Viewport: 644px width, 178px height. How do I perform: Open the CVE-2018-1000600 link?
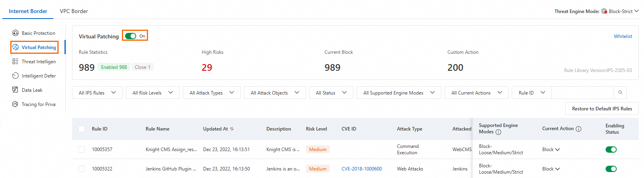[362, 169]
